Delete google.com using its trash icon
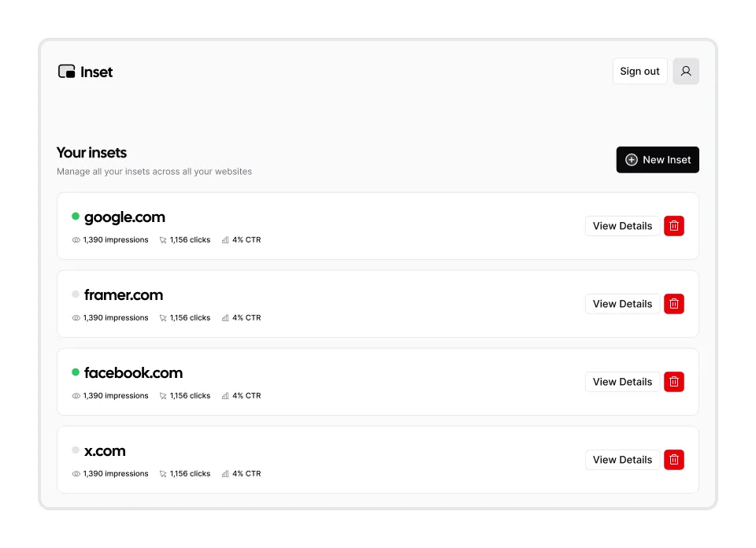Viewport: 756px width, 548px height. coord(673,225)
